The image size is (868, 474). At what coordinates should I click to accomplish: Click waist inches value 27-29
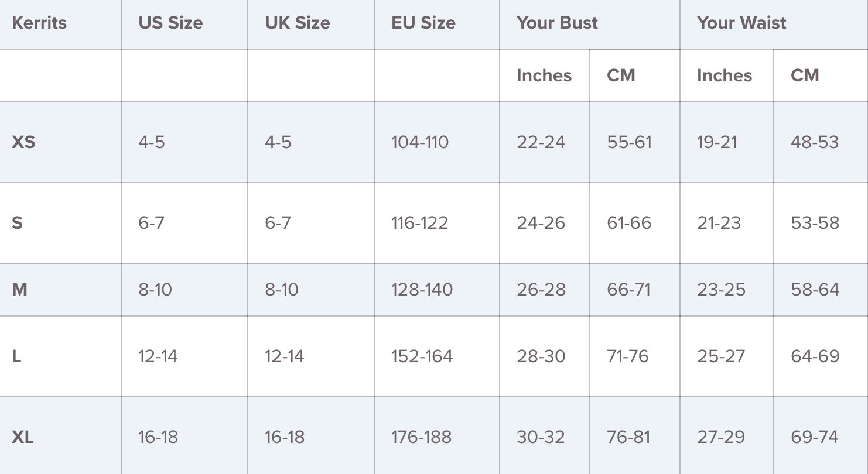click(720, 437)
